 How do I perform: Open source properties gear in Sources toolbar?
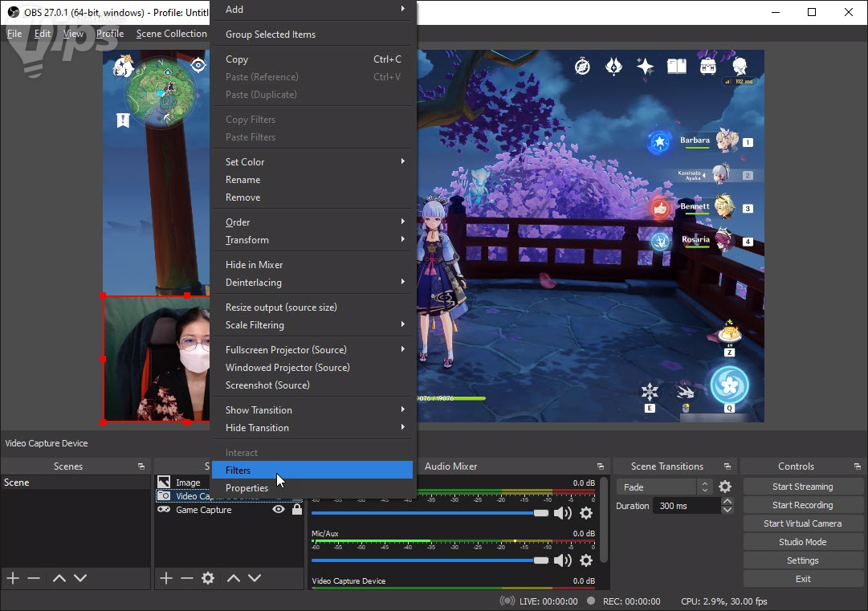coord(208,578)
